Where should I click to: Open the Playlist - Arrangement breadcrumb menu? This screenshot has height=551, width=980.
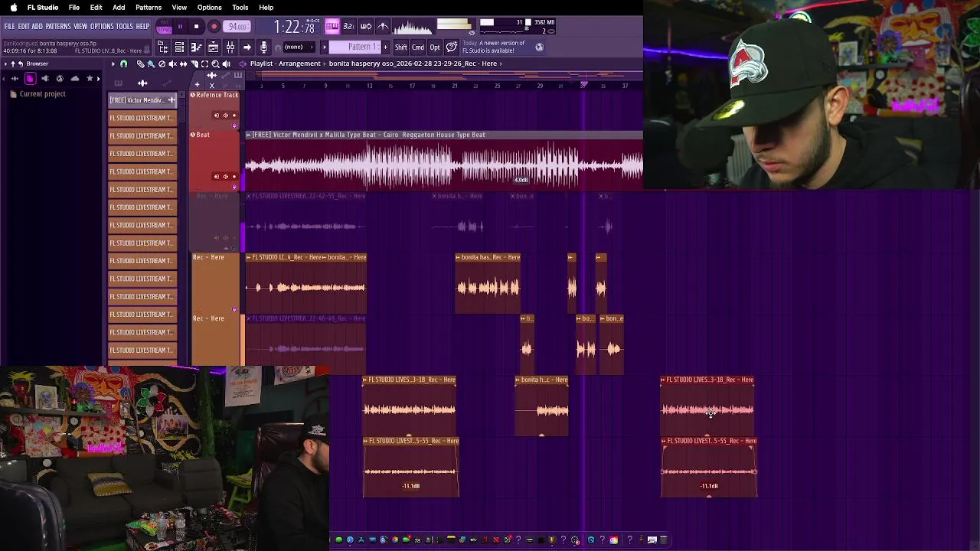[x=285, y=64]
